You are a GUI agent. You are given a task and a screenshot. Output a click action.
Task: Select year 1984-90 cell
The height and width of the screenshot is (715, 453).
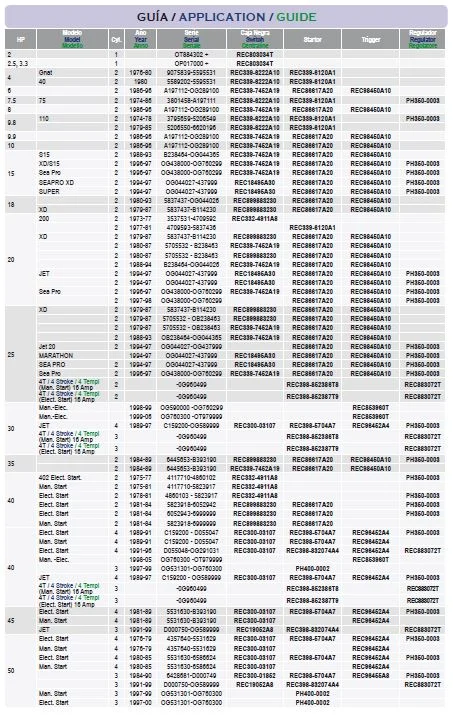(141, 675)
